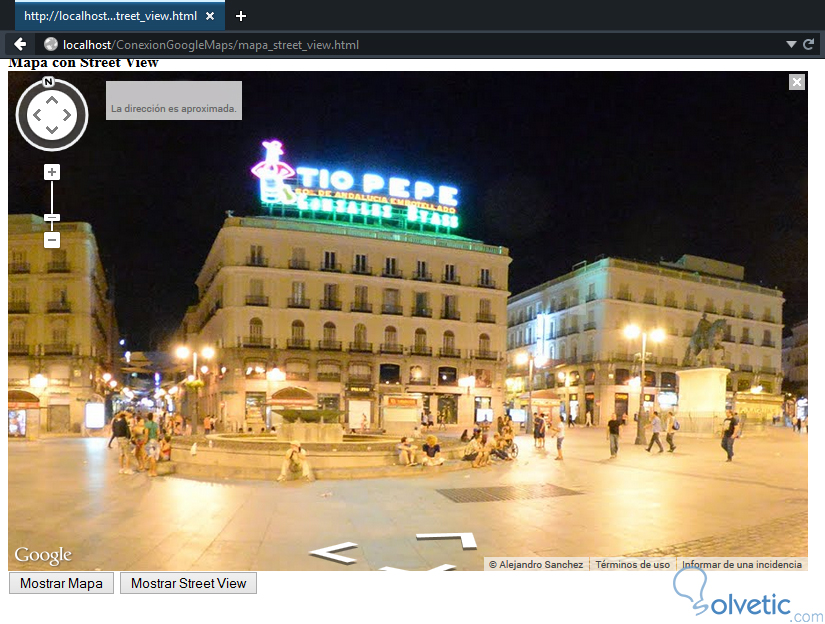Rotate Street View left with compass arrow

pyautogui.click(x=37, y=115)
